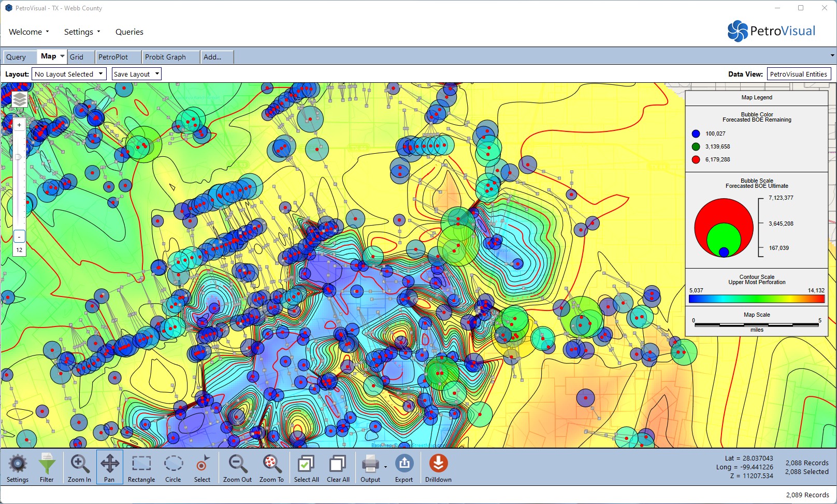Switch to the Probit Graph tab
Image resolution: width=837 pixels, height=504 pixels.
[x=165, y=57]
